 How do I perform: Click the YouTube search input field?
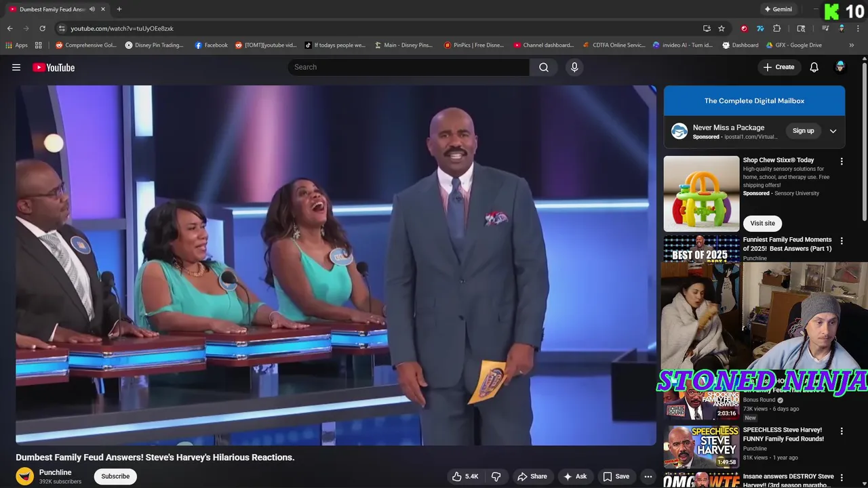point(409,67)
